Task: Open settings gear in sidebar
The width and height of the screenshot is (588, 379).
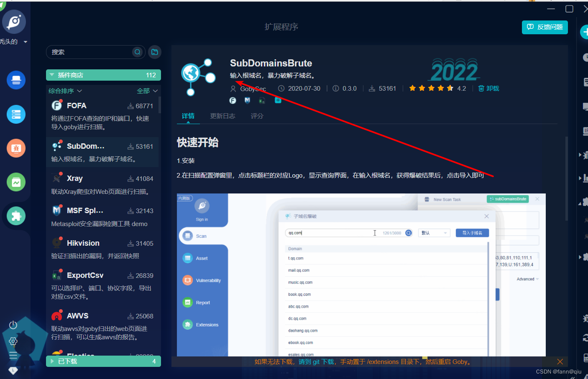Action: [x=13, y=341]
